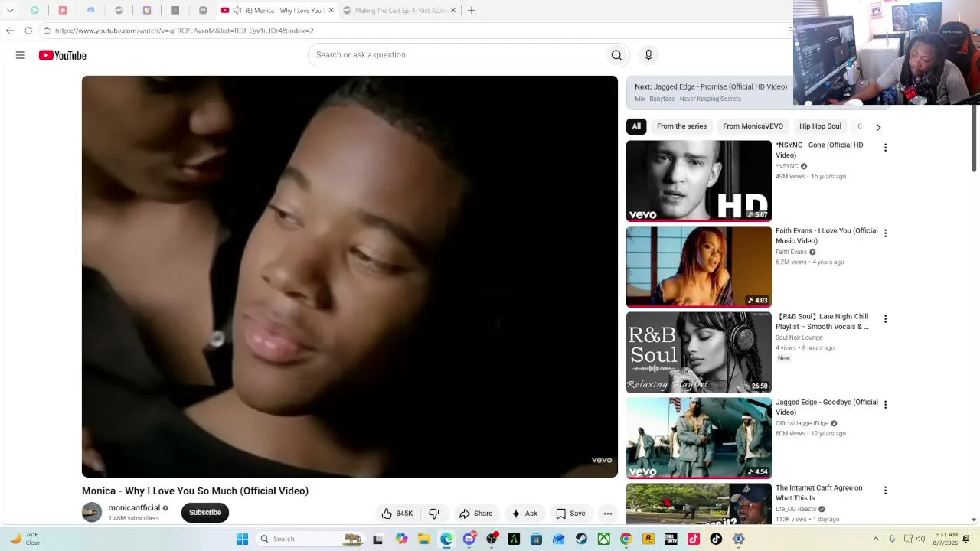Open Faith Evans I Love You thumbnail
The image size is (980, 551).
(x=699, y=266)
